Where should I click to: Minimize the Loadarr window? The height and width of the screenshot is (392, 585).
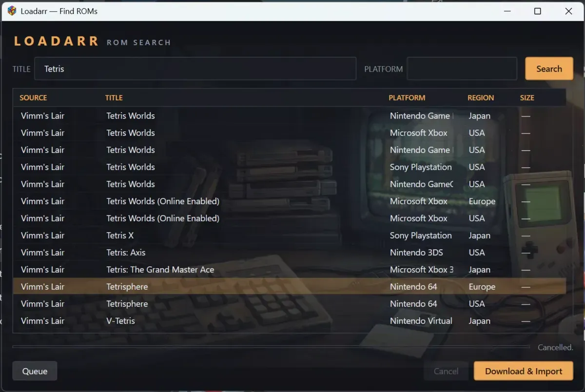(x=507, y=11)
